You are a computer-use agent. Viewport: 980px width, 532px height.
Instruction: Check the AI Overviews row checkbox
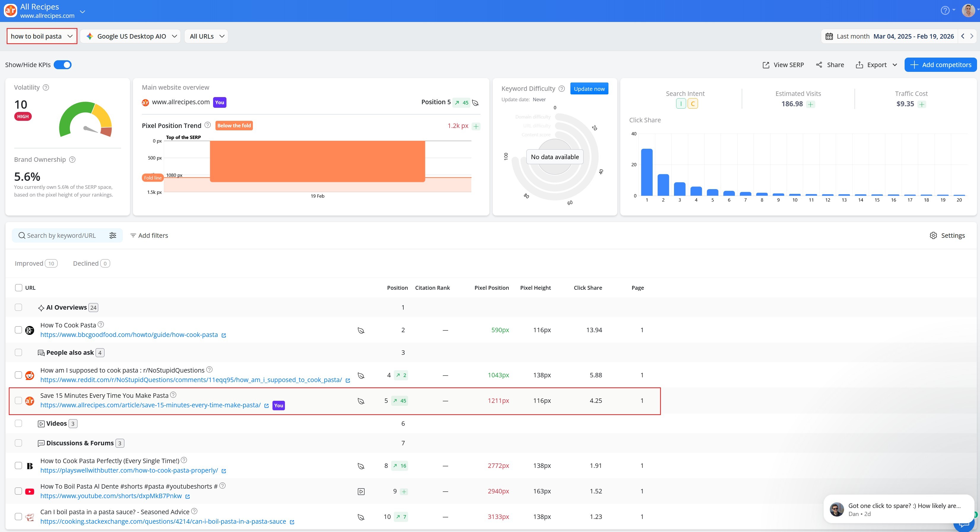pos(18,307)
